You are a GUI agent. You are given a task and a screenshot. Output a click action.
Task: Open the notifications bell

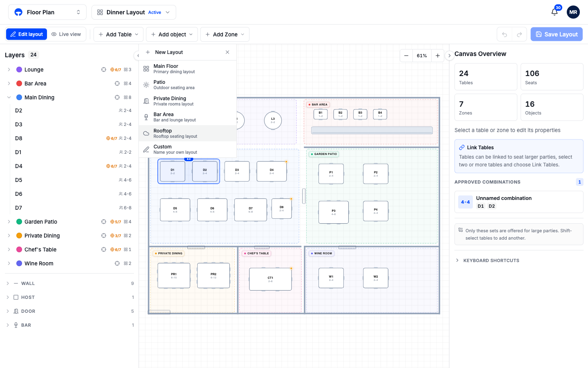pos(555,12)
